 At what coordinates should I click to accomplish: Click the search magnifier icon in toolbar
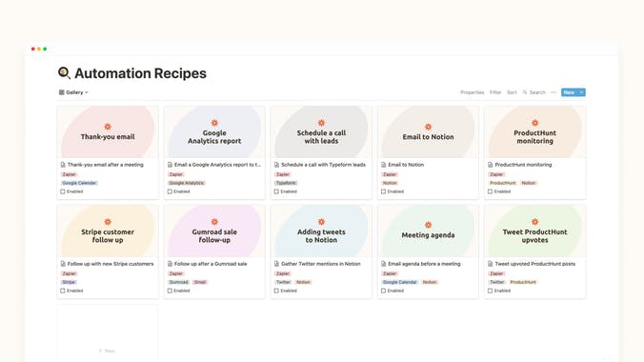[x=525, y=92]
